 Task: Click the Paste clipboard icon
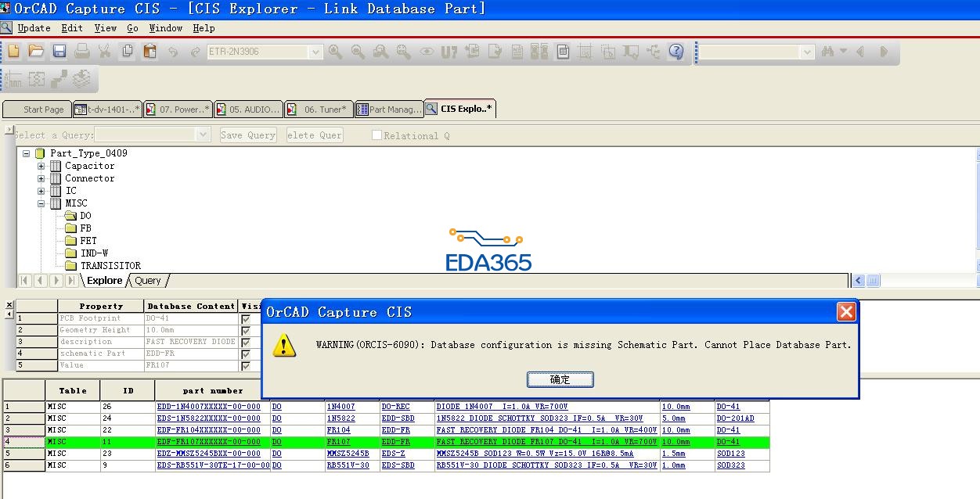point(150,52)
